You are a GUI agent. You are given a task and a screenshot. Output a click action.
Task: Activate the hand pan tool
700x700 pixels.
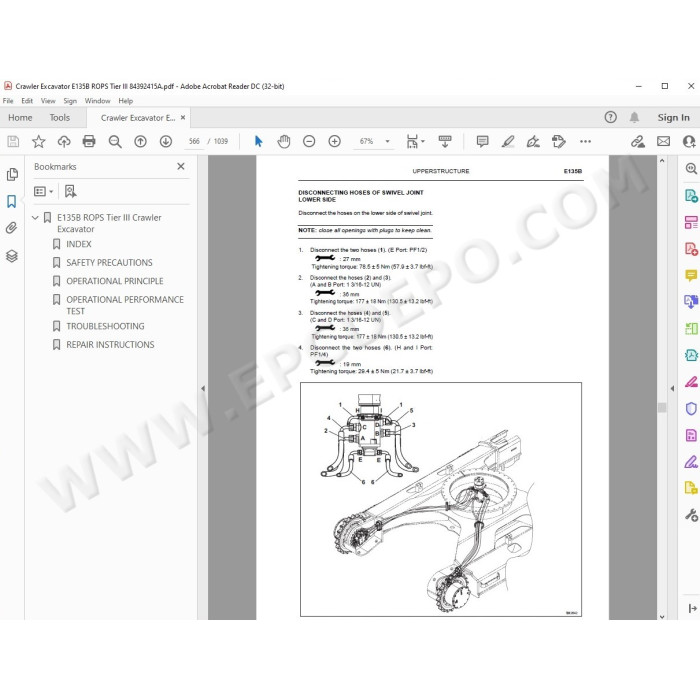tap(284, 142)
